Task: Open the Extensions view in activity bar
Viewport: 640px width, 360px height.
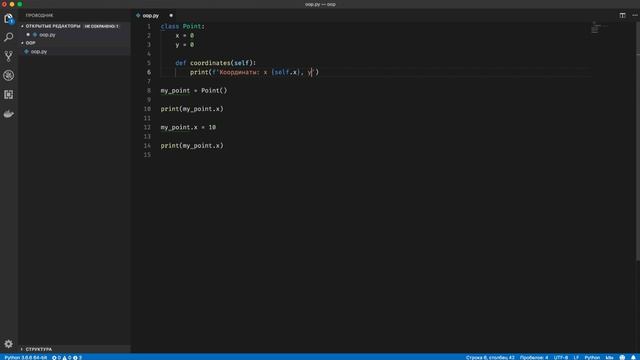Action: pos(9,94)
